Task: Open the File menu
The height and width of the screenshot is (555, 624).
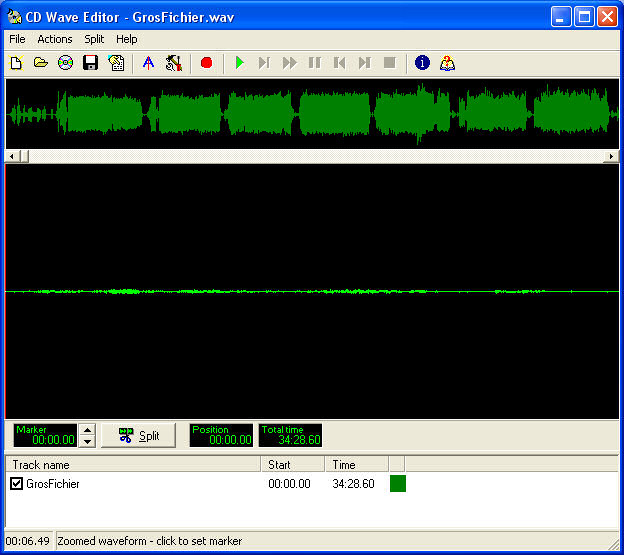Action: coord(17,39)
